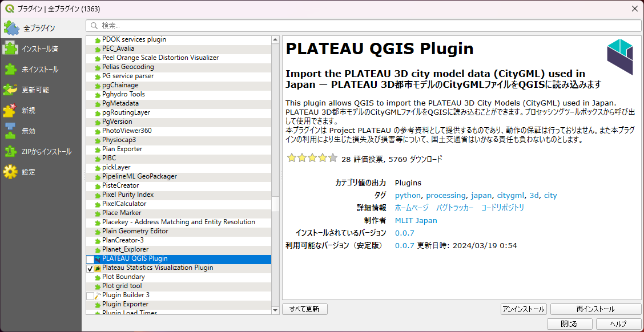Open the コードリポジトリ link

503,208
